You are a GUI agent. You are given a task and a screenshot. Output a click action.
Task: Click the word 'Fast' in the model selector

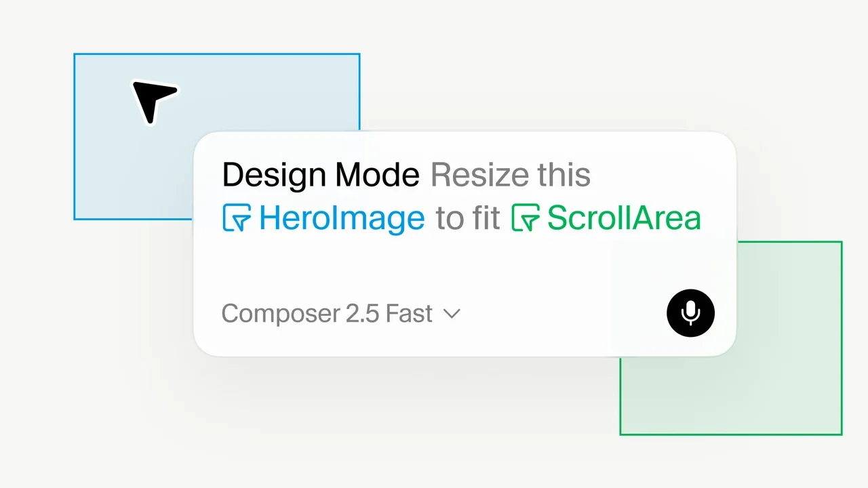(409, 313)
